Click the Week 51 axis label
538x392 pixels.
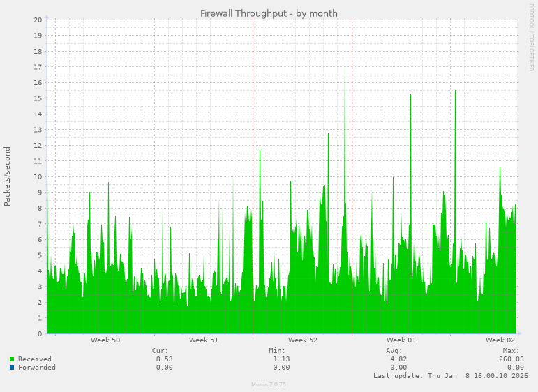click(x=204, y=340)
